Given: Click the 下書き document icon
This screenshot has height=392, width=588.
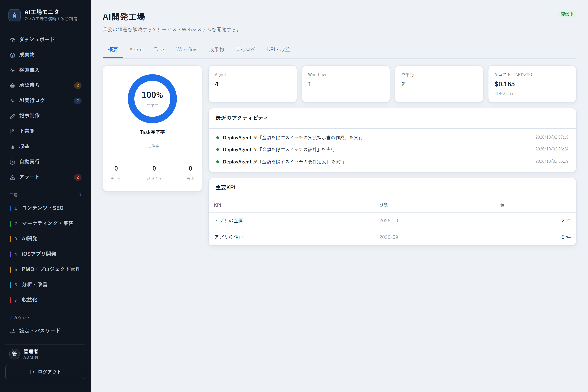Looking at the screenshot, I should coord(12,131).
